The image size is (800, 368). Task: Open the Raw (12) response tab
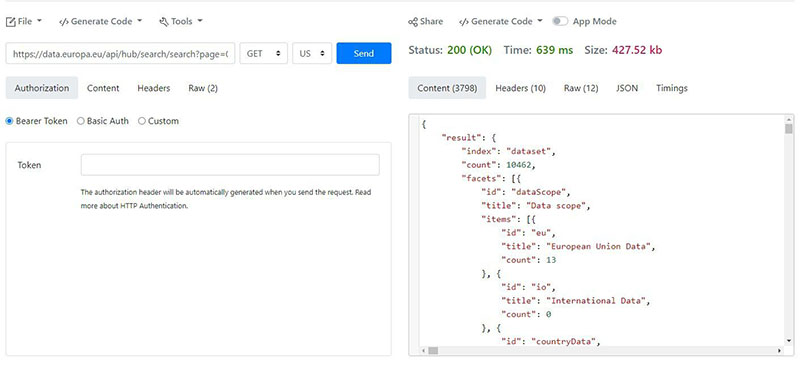pyautogui.click(x=581, y=88)
